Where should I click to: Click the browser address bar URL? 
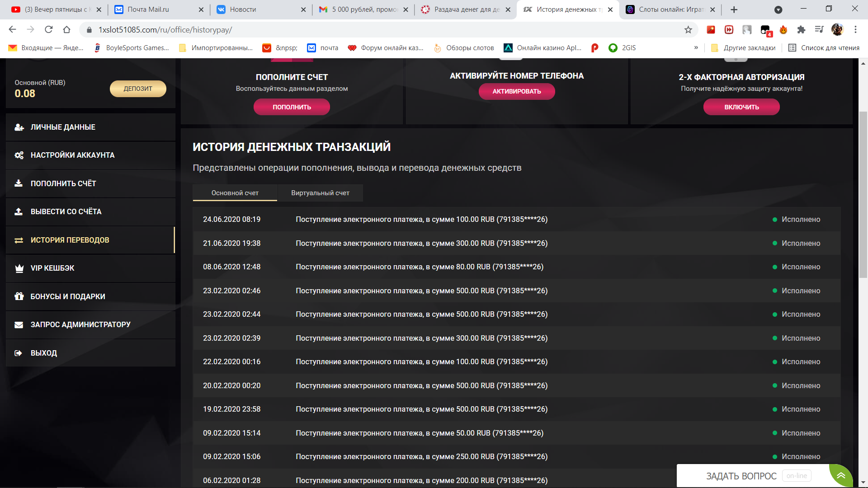[x=165, y=30]
